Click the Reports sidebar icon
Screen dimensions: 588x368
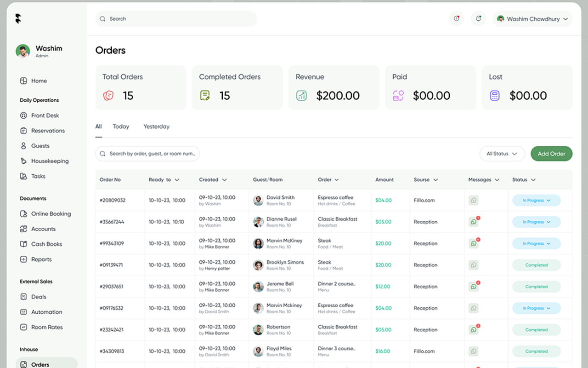[x=23, y=259]
